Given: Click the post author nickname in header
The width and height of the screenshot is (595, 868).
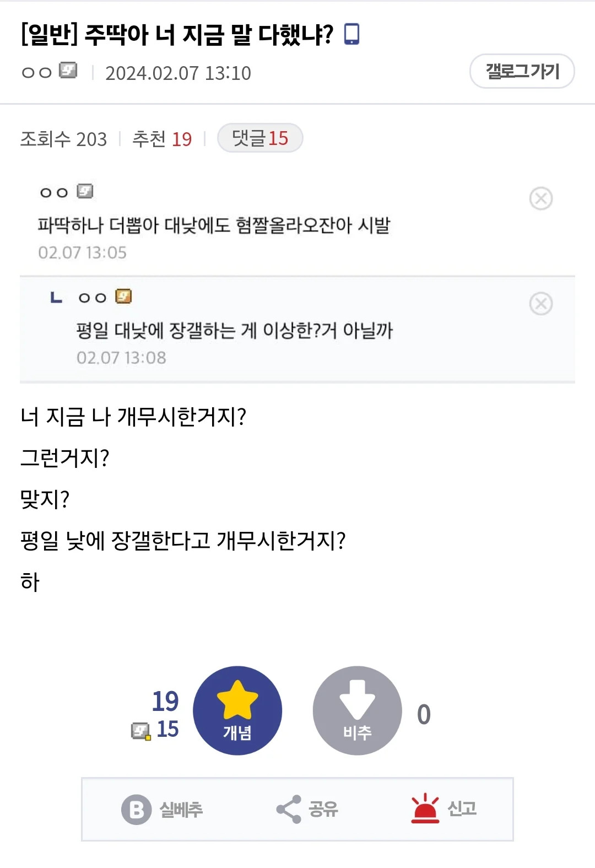Looking at the screenshot, I should [36, 72].
